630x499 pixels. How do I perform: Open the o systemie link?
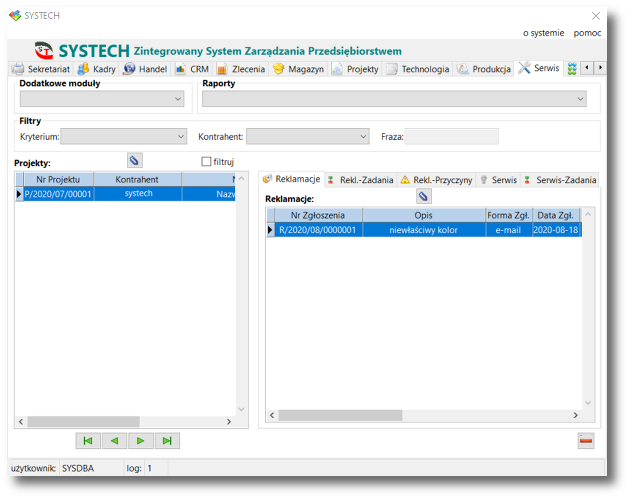[x=543, y=33]
